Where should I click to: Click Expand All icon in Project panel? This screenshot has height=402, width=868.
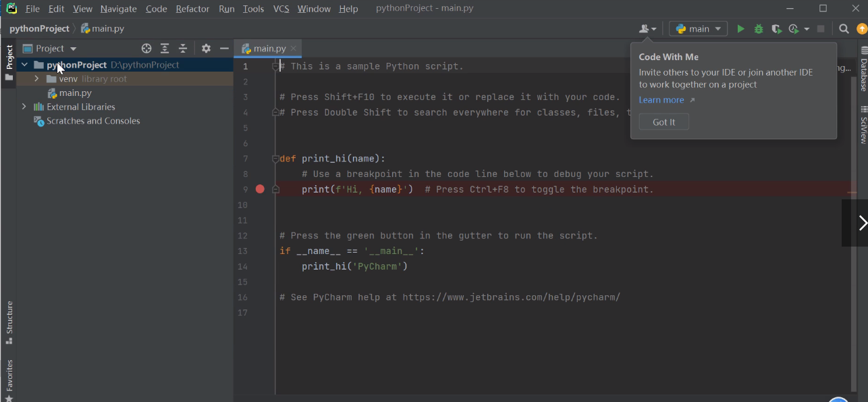pyautogui.click(x=165, y=49)
